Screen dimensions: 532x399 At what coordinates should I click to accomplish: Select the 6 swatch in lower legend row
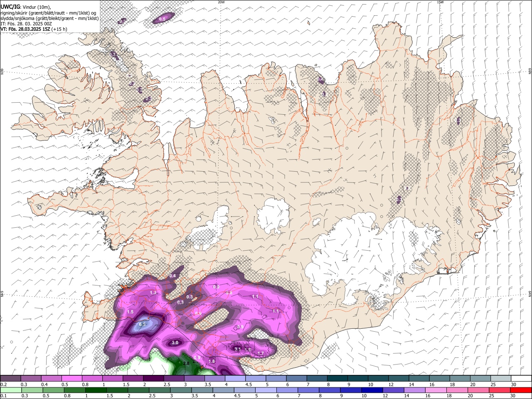click(287, 390)
